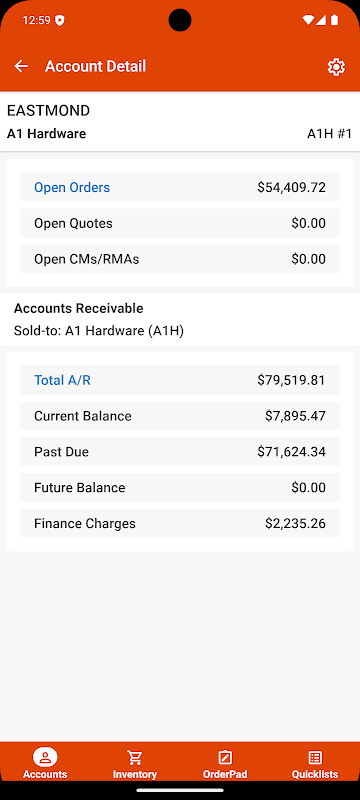Tap the VPN shield status icon
The width and height of the screenshot is (360, 800).
pyautogui.click(x=60, y=20)
